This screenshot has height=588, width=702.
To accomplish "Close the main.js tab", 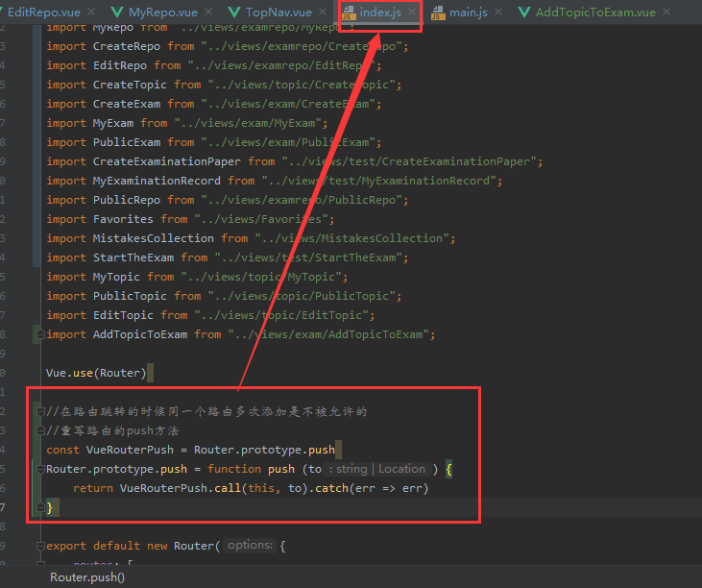I will coord(498,12).
